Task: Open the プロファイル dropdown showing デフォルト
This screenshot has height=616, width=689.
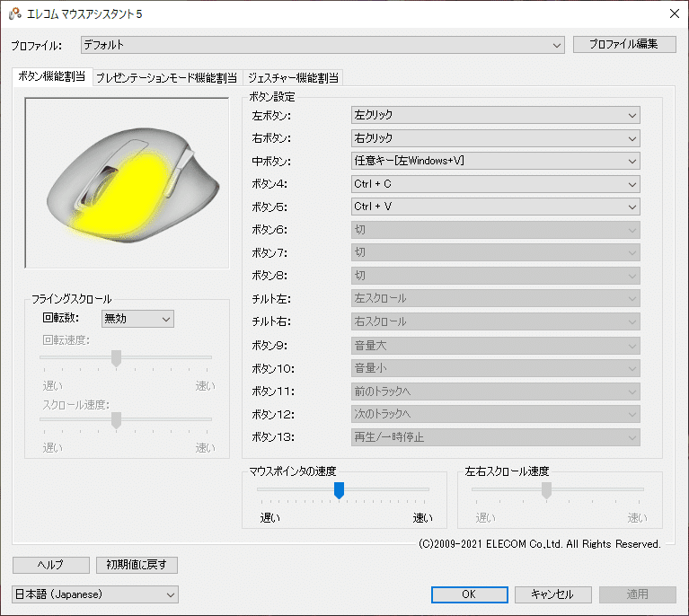Action: 322,45
